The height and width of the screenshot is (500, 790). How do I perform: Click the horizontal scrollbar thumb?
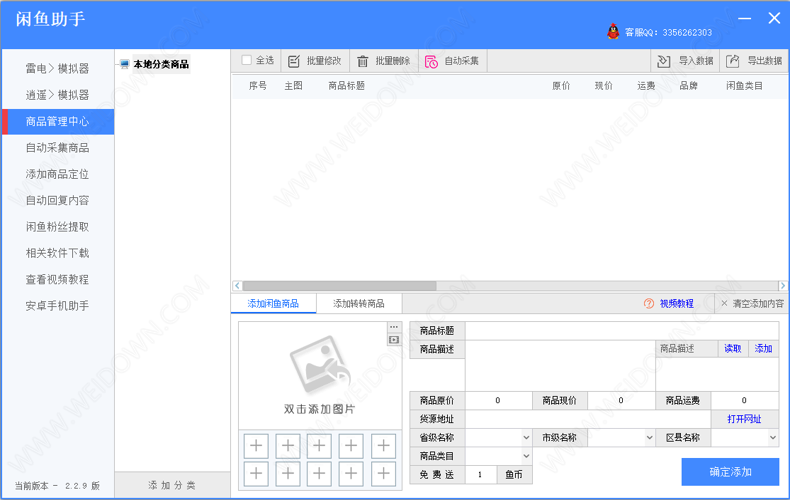coord(340,286)
